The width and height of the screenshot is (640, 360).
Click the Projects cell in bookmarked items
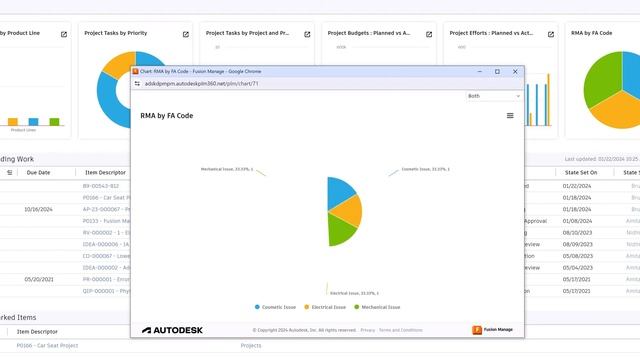(x=251, y=345)
